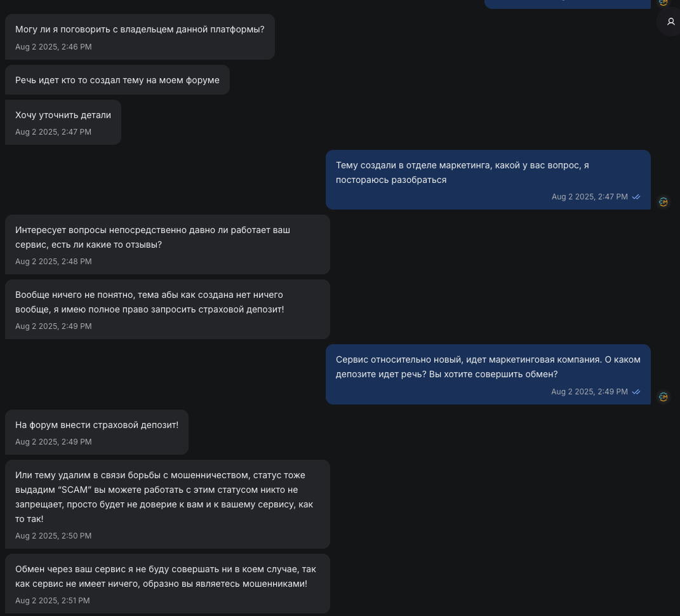Click message asking about service reviews
The width and height of the screenshot is (680, 616).
tap(167, 238)
